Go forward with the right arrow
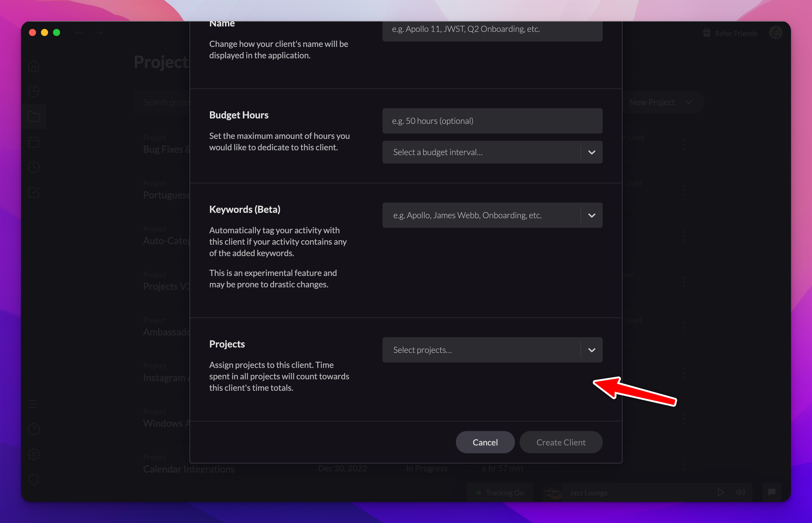This screenshot has height=523, width=812. click(x=99, y=32)
